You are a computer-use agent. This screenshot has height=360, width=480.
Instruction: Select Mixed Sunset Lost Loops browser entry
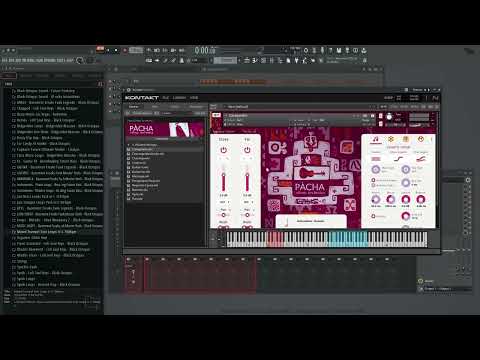click(x=46, y=232)
